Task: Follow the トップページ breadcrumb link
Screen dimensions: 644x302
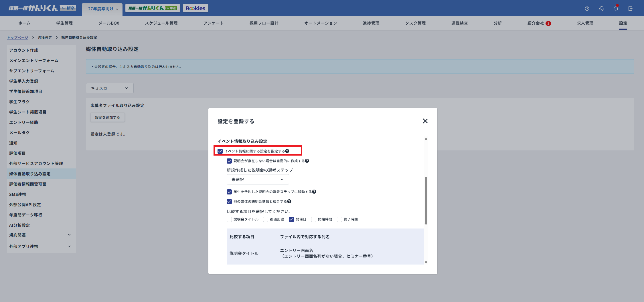Action: (x=17, y=37)
